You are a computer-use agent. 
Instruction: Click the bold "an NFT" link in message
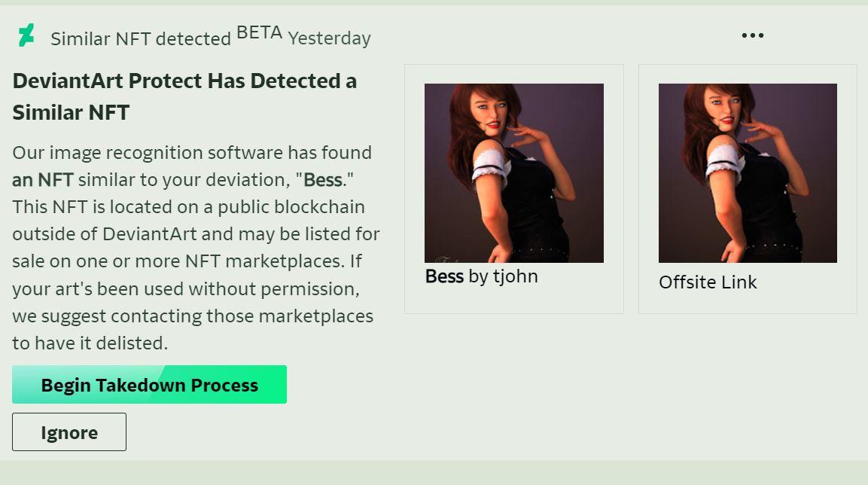click(43, 180)
